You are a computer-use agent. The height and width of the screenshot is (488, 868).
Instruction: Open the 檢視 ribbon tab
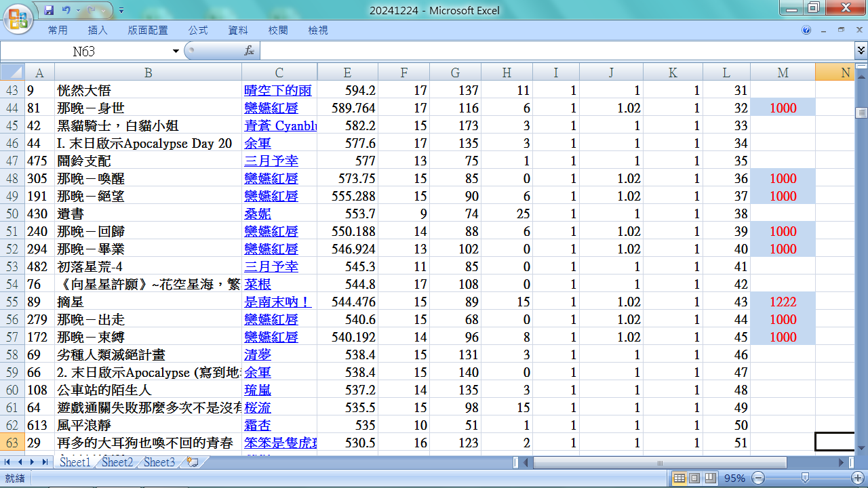pos(318,30)
